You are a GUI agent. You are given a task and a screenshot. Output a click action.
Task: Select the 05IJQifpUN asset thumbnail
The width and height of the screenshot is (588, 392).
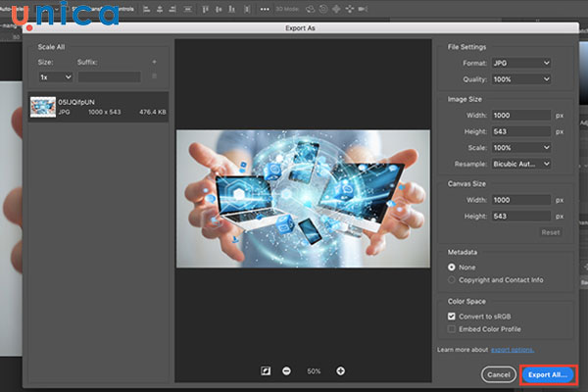click(x=43, y=106)
